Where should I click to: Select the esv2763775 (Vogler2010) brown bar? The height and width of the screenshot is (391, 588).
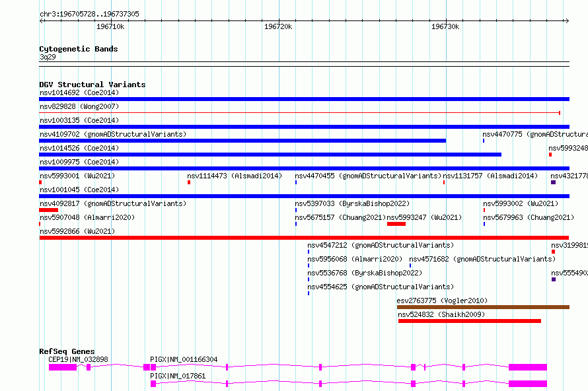[484, 307]
